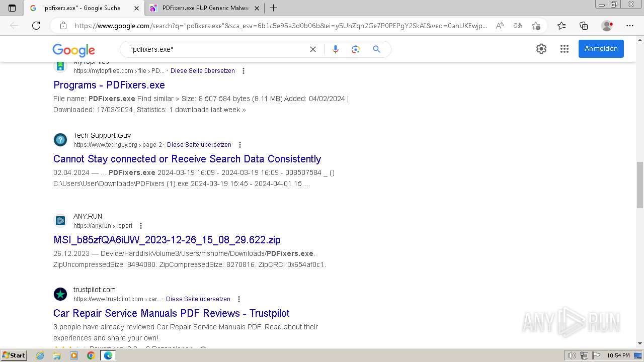
Task: Open the Windows Start menu
Action: [14, 355]
